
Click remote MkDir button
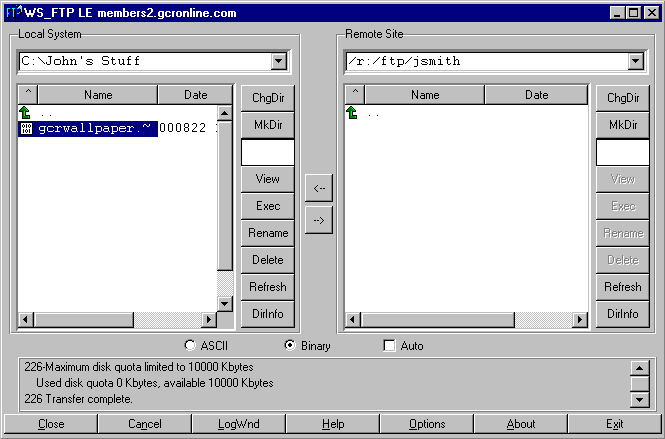pos(623,125)
